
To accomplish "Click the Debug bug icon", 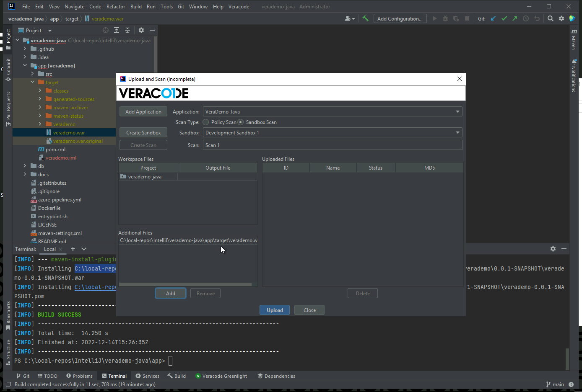I will click(x=445, y=18).
